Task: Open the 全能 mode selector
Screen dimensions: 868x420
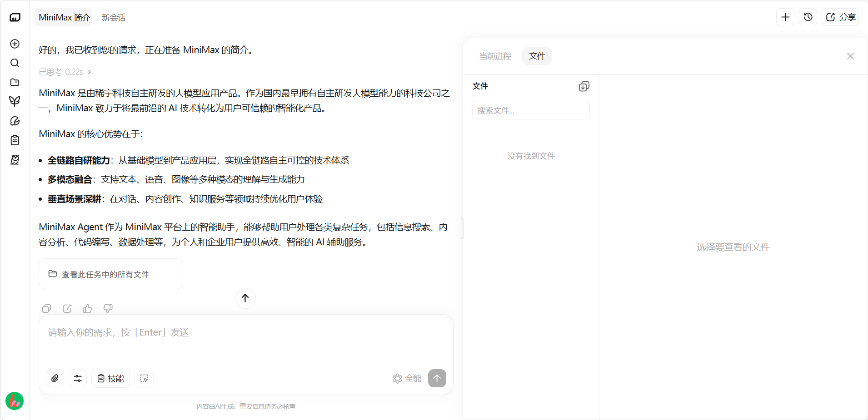Action: coord(407,378)
